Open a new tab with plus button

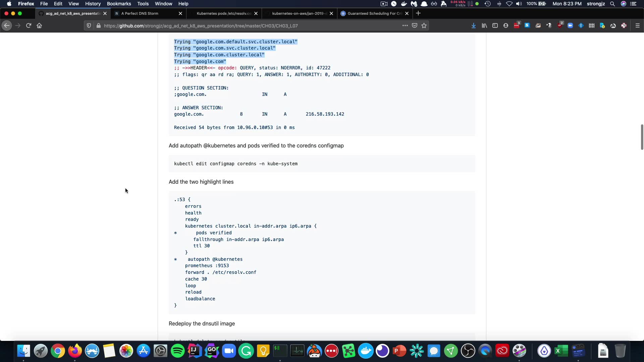pos(418,13)
